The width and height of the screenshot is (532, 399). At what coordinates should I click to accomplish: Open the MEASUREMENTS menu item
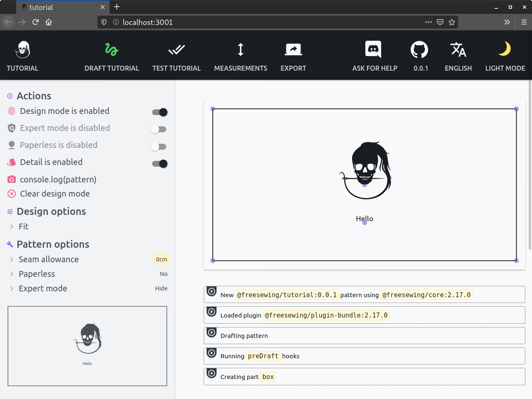(x=241, y=68)
